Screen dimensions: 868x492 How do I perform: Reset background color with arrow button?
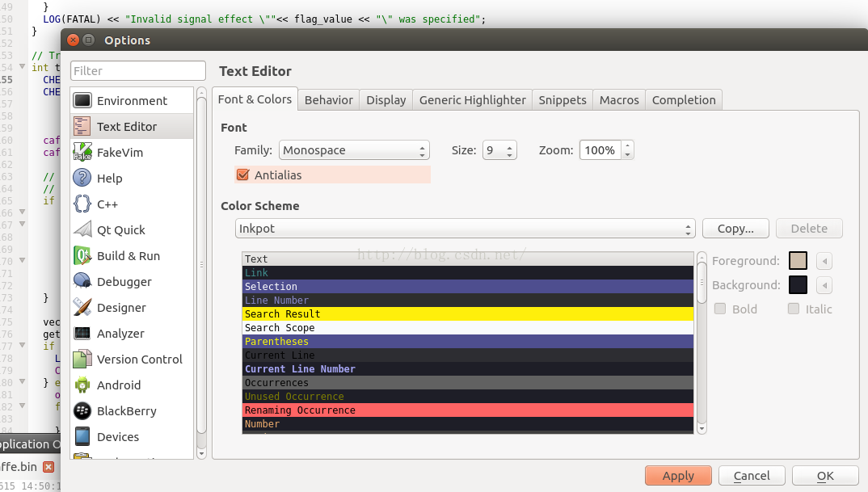824,285
